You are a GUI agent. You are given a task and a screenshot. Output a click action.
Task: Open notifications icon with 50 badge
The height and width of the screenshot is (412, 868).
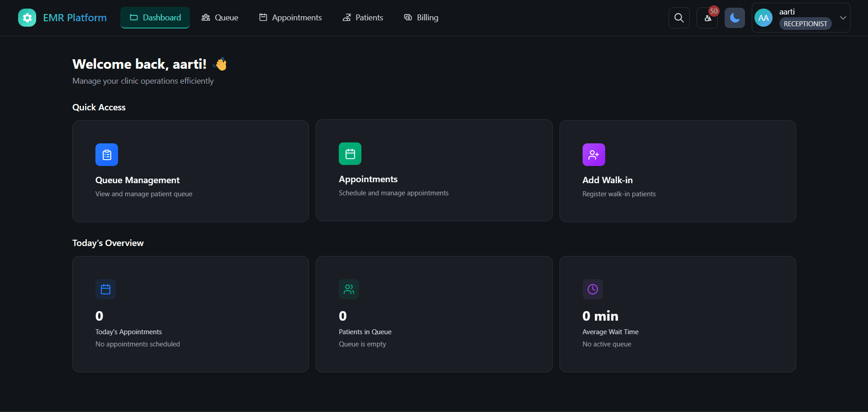point(707,18)
